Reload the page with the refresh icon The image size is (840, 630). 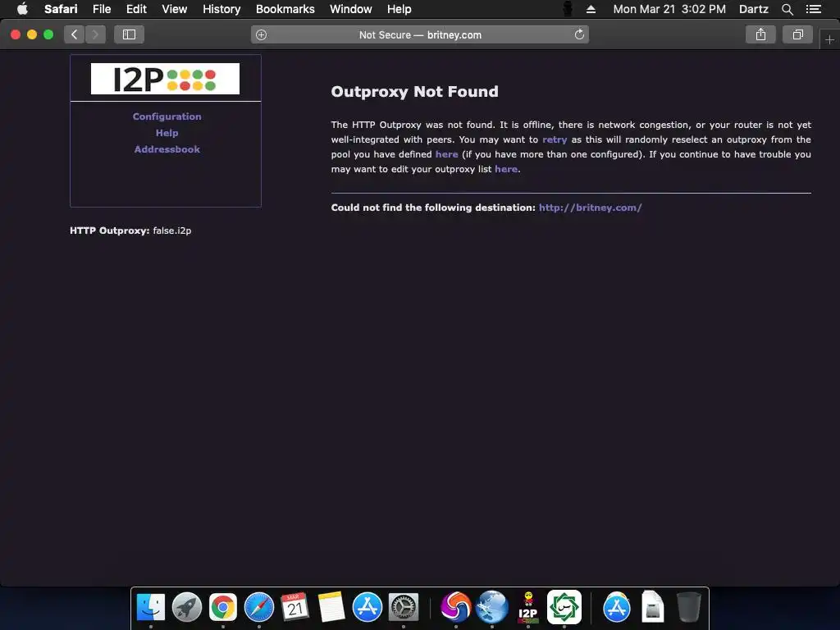click(579, 34)
